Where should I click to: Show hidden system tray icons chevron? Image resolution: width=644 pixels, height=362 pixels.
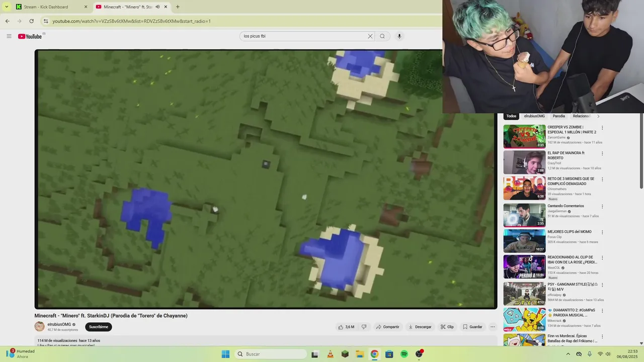(x=568, y=354)
